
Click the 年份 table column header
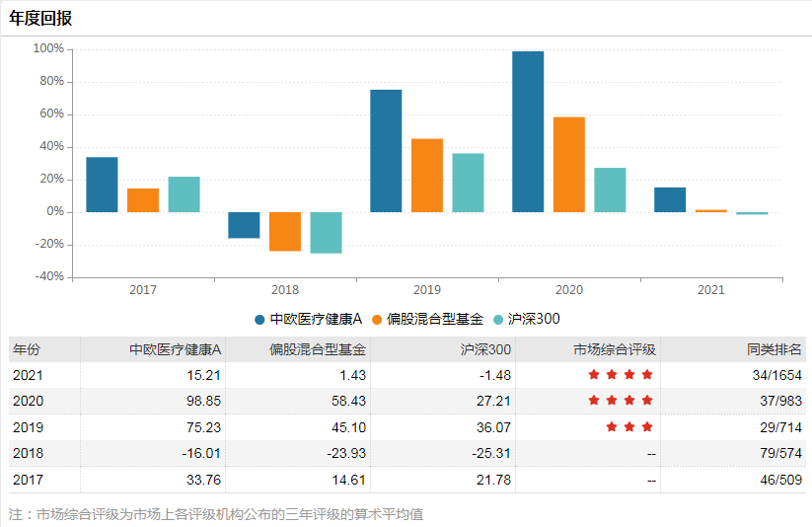(27, 349)
